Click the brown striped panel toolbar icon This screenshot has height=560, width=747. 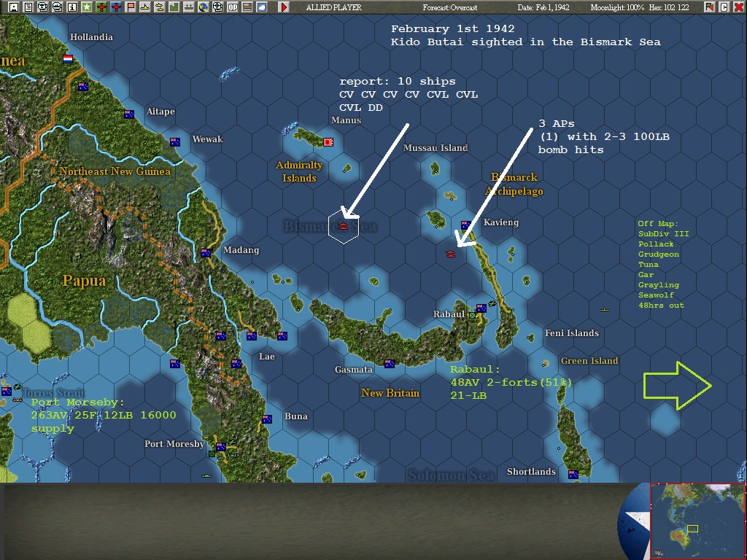click(247, 7)
